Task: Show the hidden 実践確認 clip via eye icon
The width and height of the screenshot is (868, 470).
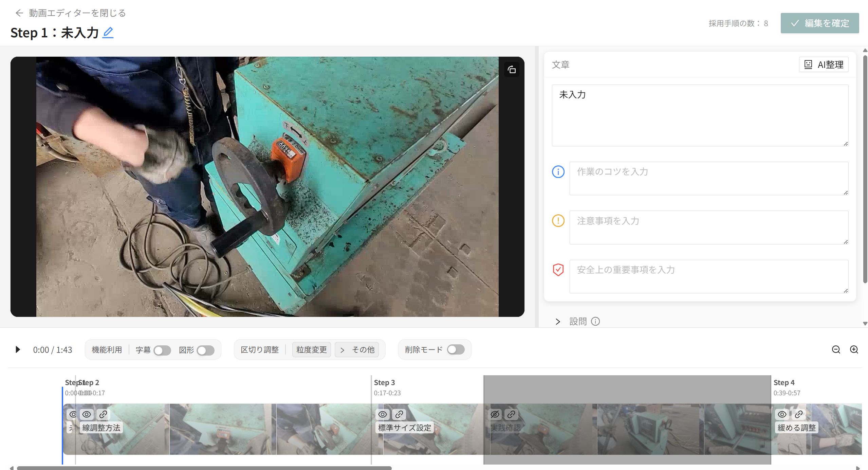Action: [x=495, y=414]
